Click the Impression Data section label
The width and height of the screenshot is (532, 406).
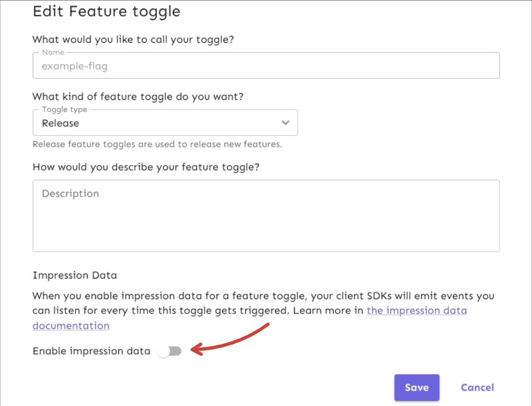(x=76, y=275)
